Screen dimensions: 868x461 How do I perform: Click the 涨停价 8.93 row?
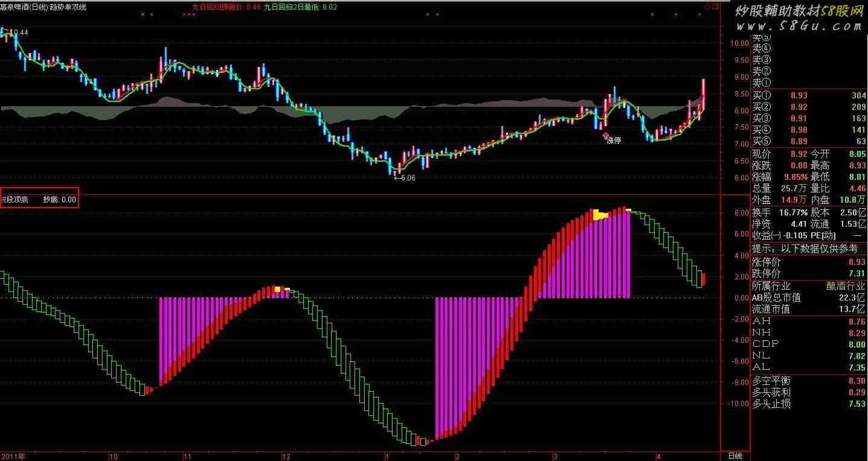coord(809,262)
